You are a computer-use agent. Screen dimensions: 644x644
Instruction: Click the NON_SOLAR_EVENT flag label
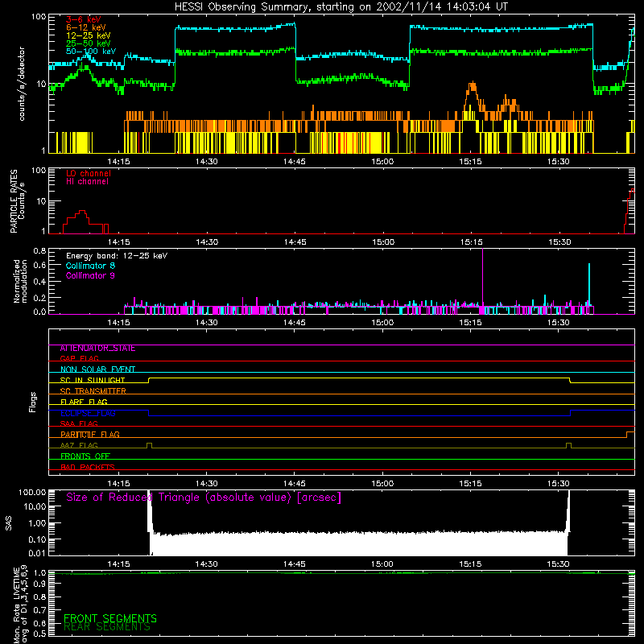[97, 369]
